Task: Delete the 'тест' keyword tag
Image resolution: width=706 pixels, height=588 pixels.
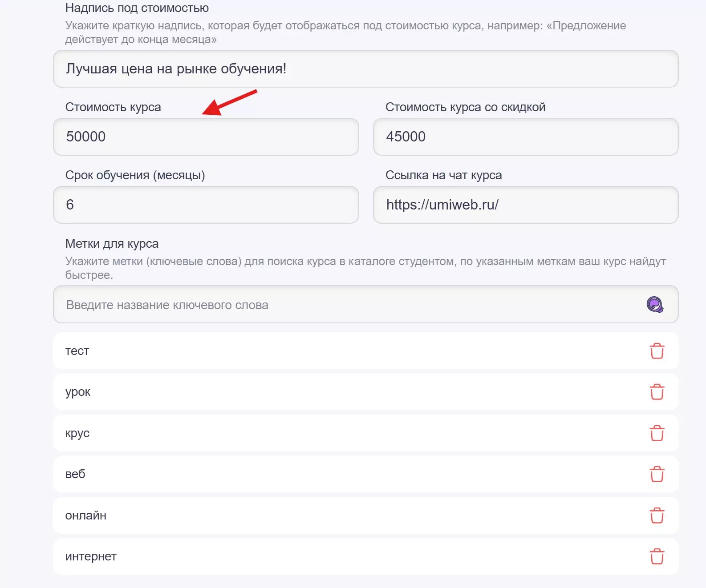Action: (x=657, y=351)
